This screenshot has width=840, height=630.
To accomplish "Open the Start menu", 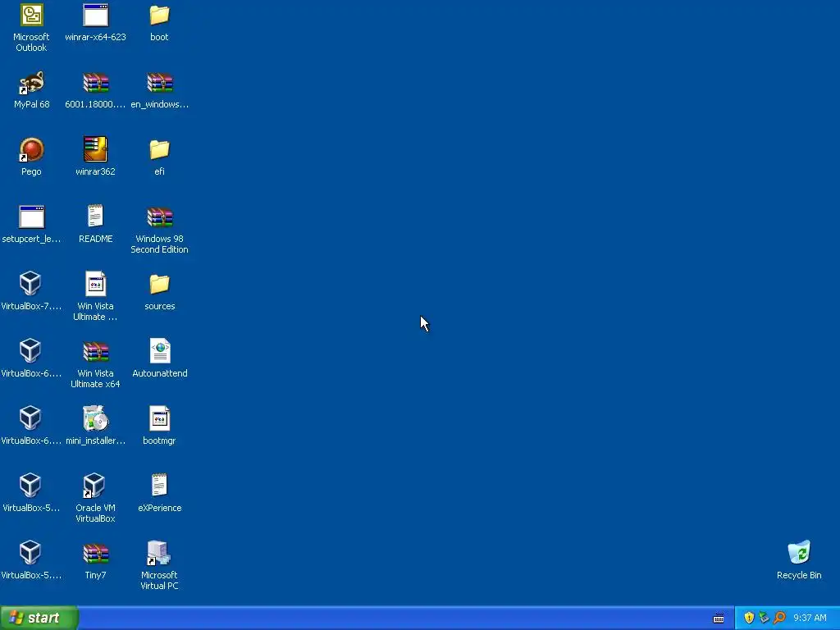I will [x=39, y=618].
